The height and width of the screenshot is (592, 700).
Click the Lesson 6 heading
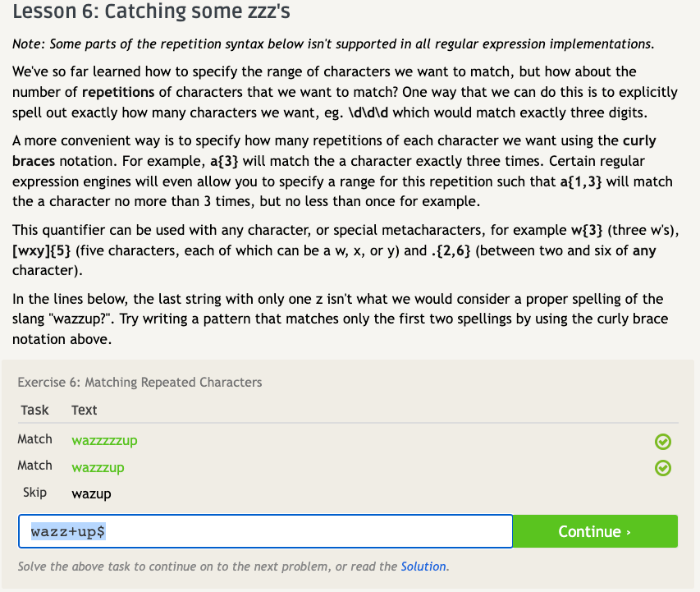[x=152, y=12]
